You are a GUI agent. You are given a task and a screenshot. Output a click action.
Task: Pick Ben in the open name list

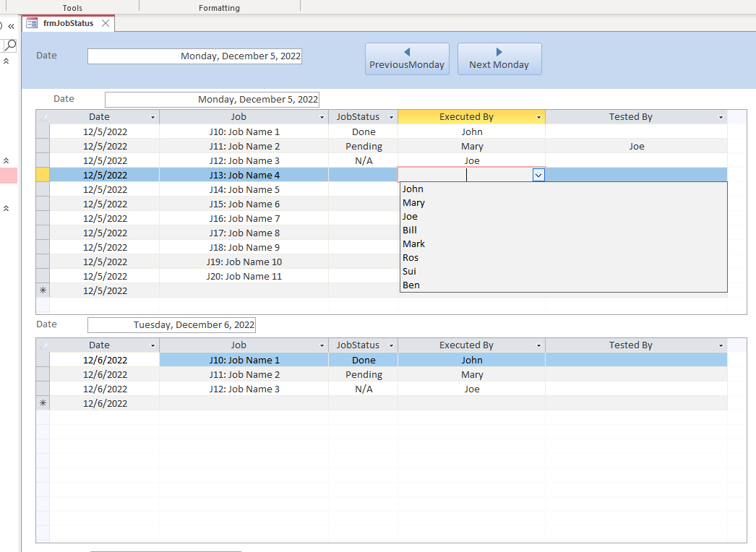[411, 285]
